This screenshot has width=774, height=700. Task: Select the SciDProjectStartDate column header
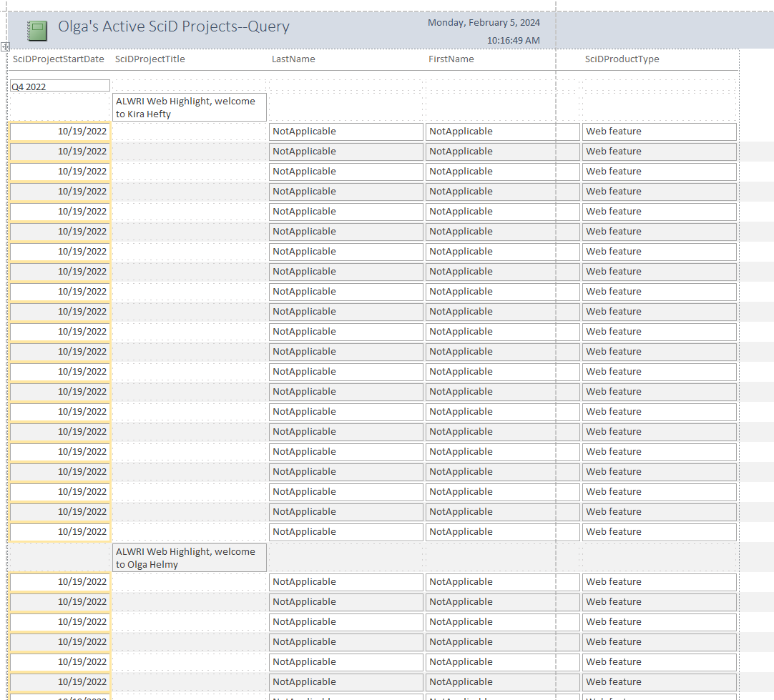point(58,59)
